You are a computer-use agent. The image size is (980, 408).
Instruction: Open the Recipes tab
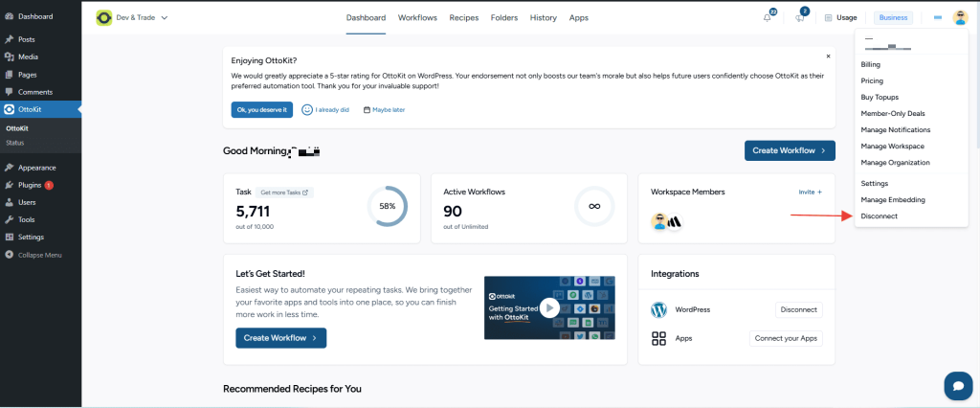pyautogui.click(x=463, y=17)
